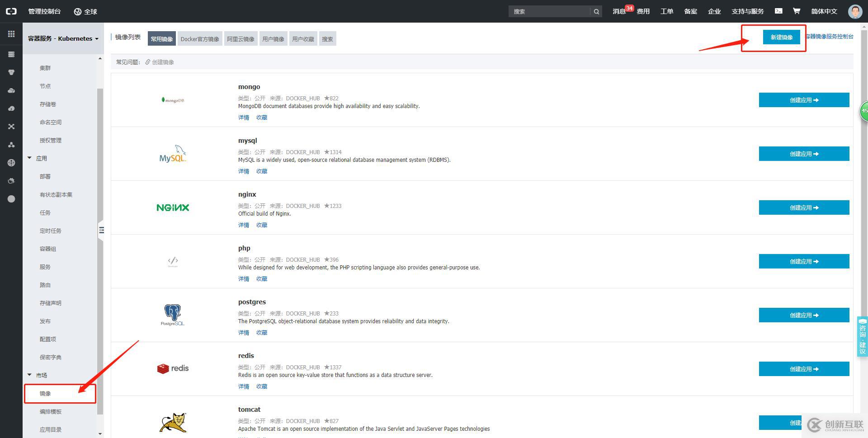
Task: Click the user avatar picture
Action: pos(855,11)
